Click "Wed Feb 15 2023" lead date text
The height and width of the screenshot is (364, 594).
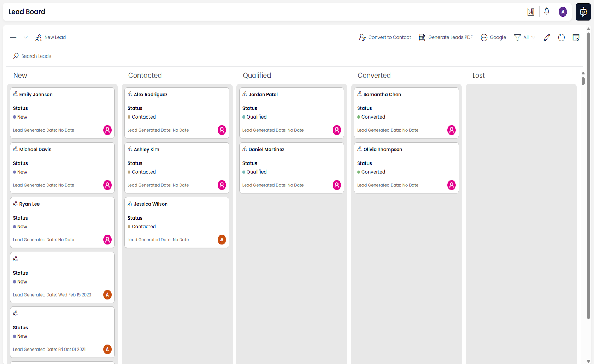(75, 295)
